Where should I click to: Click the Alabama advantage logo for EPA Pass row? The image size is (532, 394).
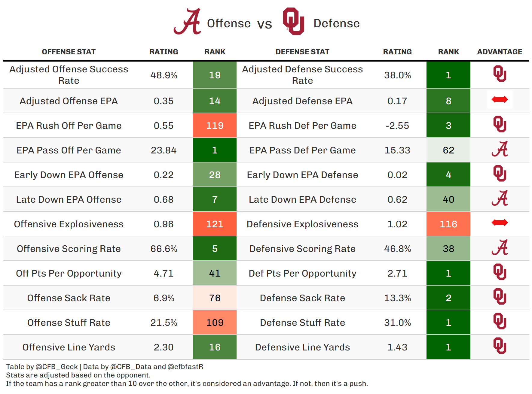point(500,149)
